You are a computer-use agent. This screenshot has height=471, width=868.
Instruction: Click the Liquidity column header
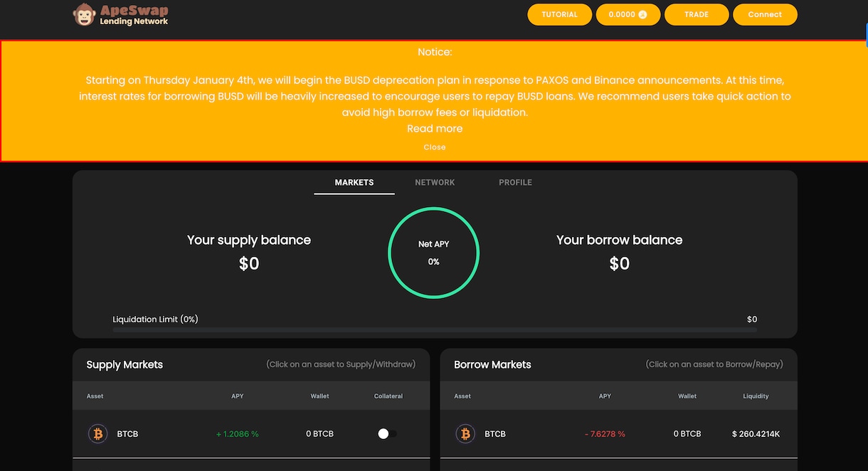pos(756,396)
